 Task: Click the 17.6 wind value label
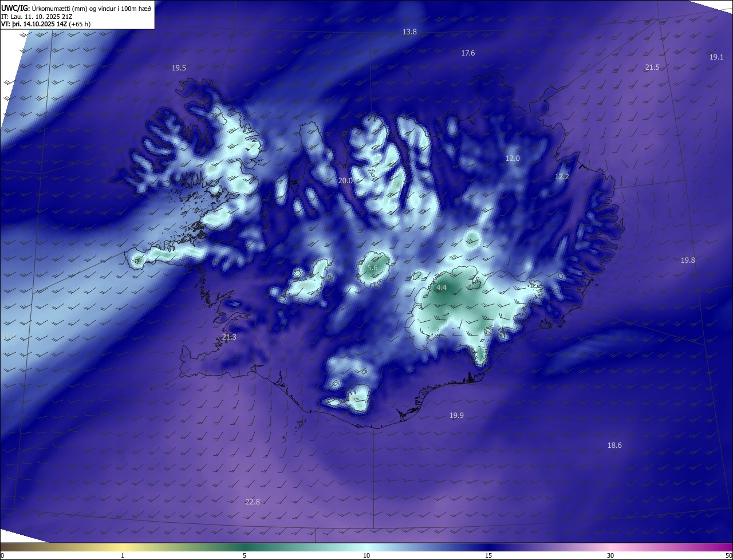coord(468,53)
